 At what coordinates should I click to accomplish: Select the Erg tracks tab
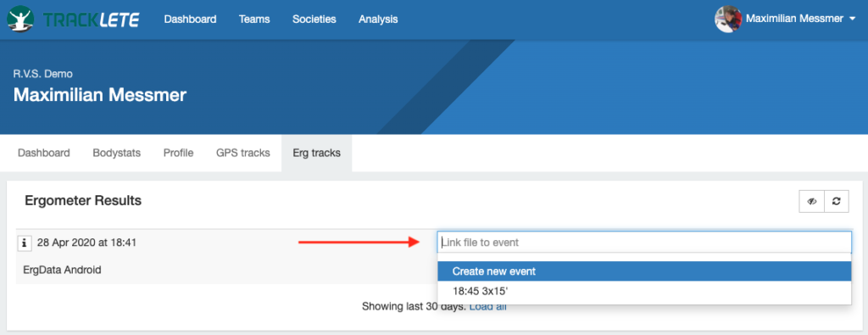[x=317, y=153]
